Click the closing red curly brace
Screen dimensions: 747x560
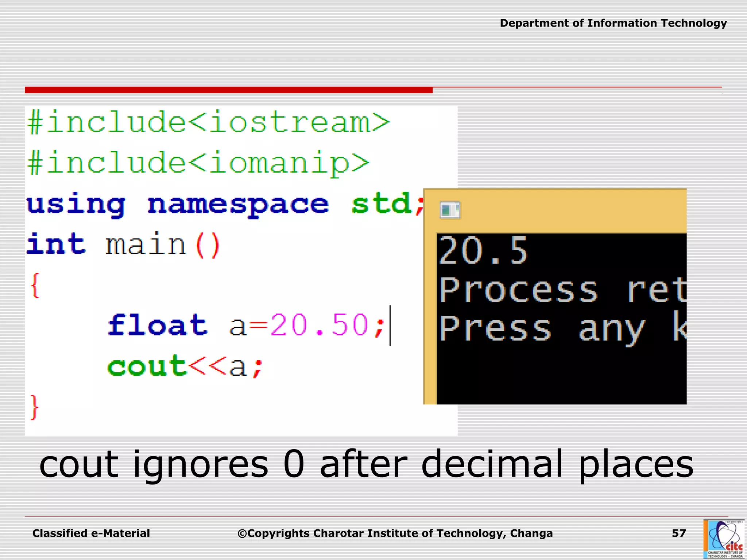34,407
